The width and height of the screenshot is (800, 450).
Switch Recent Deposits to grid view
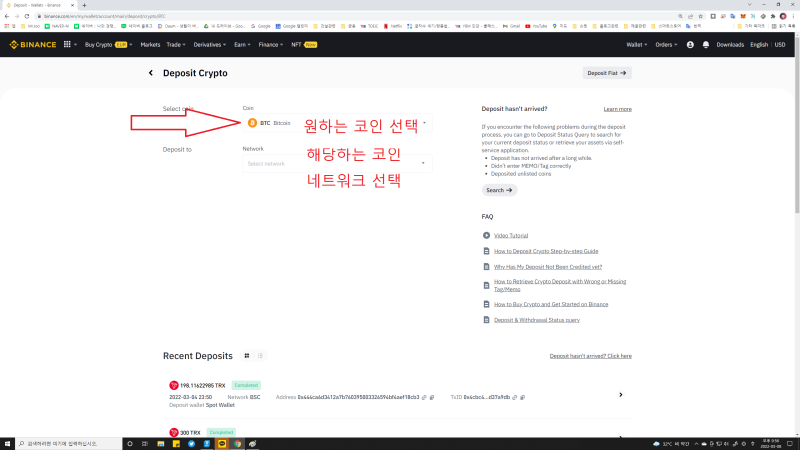(x=247, y=356)
